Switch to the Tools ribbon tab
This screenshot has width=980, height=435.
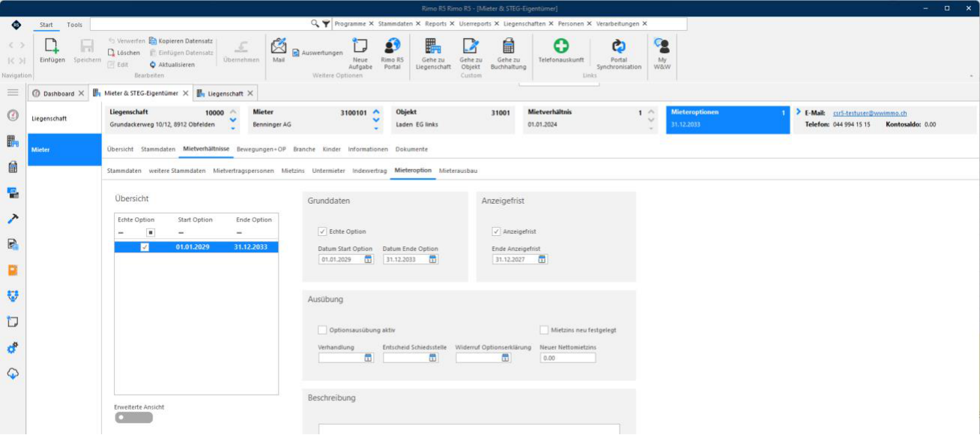click(75, 25)
